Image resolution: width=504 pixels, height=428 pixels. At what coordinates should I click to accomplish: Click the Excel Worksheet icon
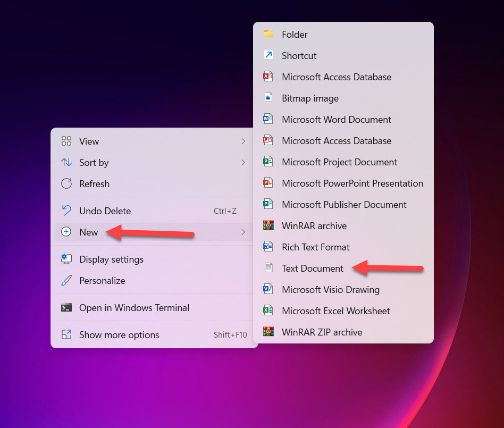click(268, 311)
